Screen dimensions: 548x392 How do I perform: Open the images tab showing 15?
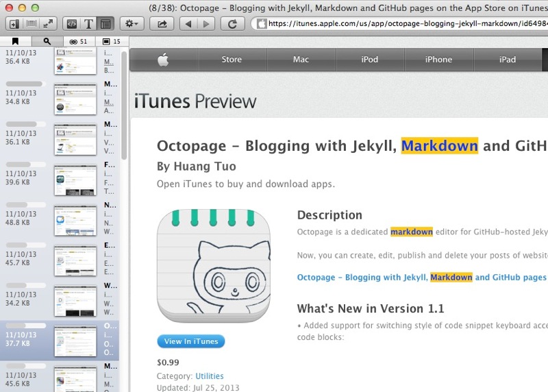coord(112,41)
